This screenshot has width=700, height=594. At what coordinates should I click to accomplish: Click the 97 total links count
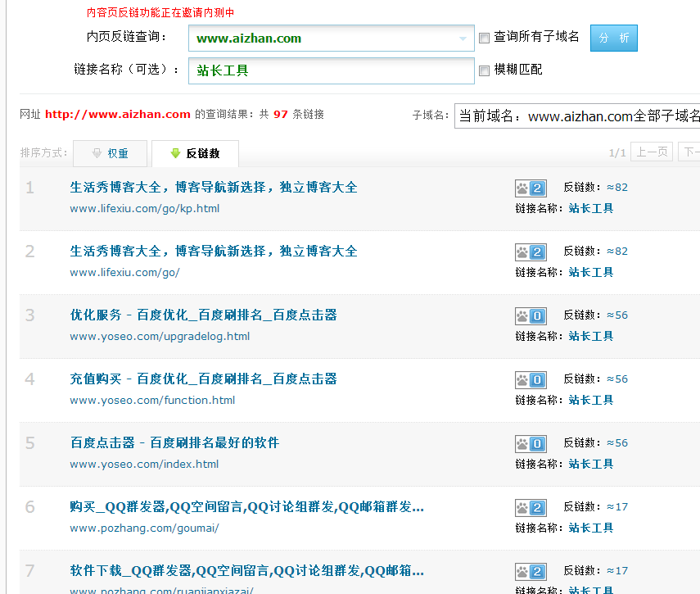pyautogui.click(x=280, y=115)
